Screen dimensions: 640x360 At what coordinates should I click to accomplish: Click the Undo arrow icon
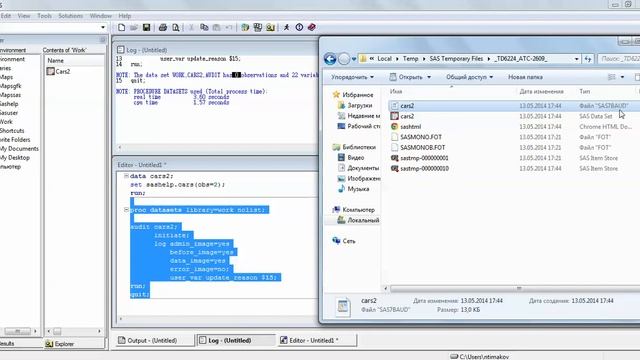tap(229, 27)
